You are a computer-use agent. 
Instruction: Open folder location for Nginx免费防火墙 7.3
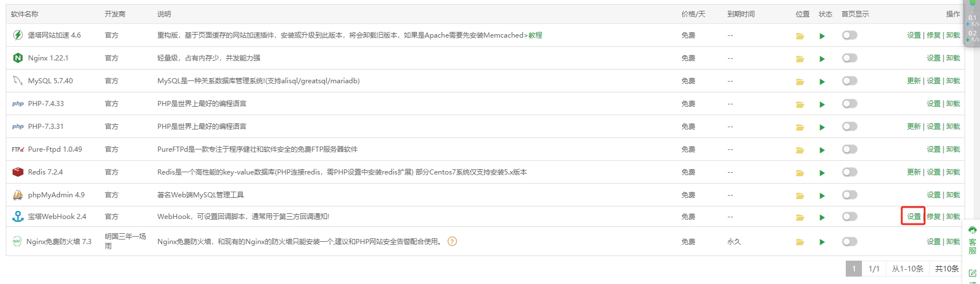coord(800,242)
